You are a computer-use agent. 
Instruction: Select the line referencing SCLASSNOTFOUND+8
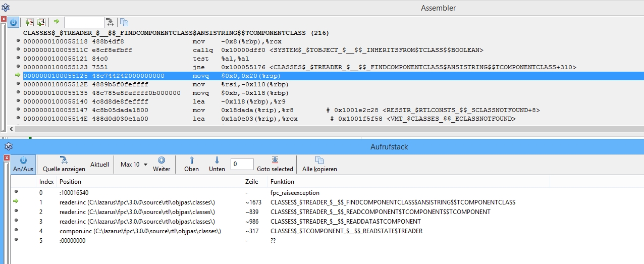point(333,110)
